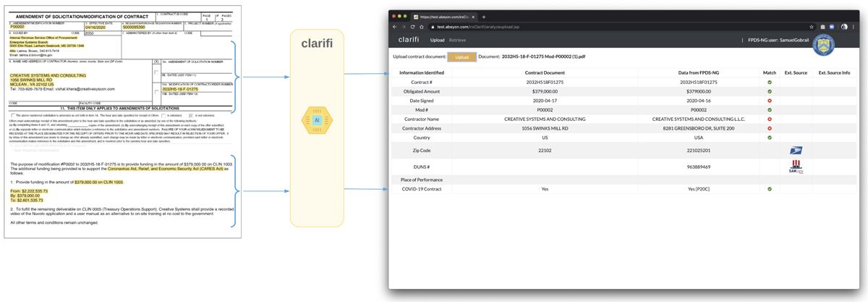Open the browser three-dot menu
The height and width of the screenshot is (302, 868).
tap(854, 26)
